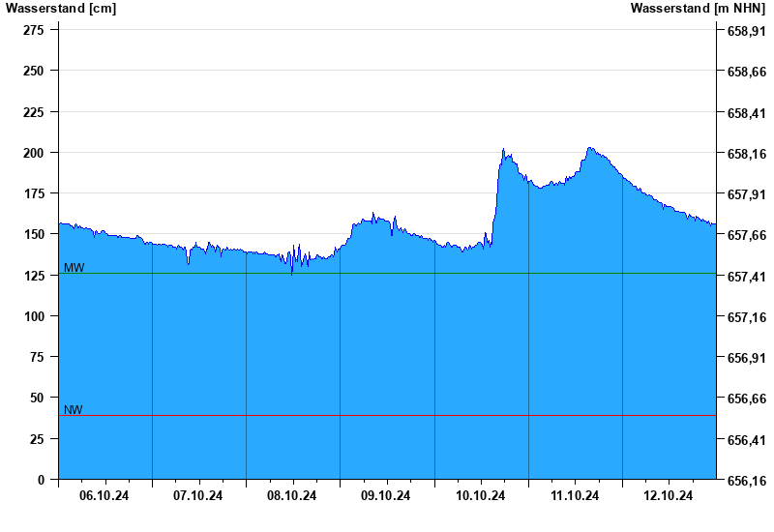This screenshot has height=532, width=774.
Task: Click the lowest dip in the curve on 08.10.24
Action: pyautogui.click(x=292, y=274)
